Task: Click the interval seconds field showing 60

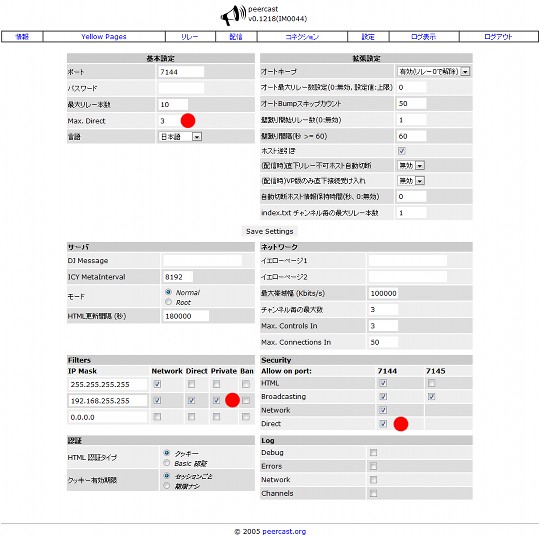Action: click(412, 136)
